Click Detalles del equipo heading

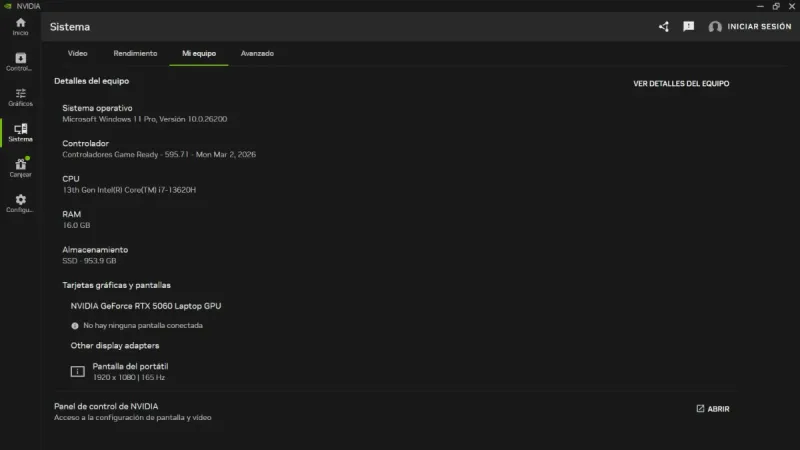click(x=91, y=81)
